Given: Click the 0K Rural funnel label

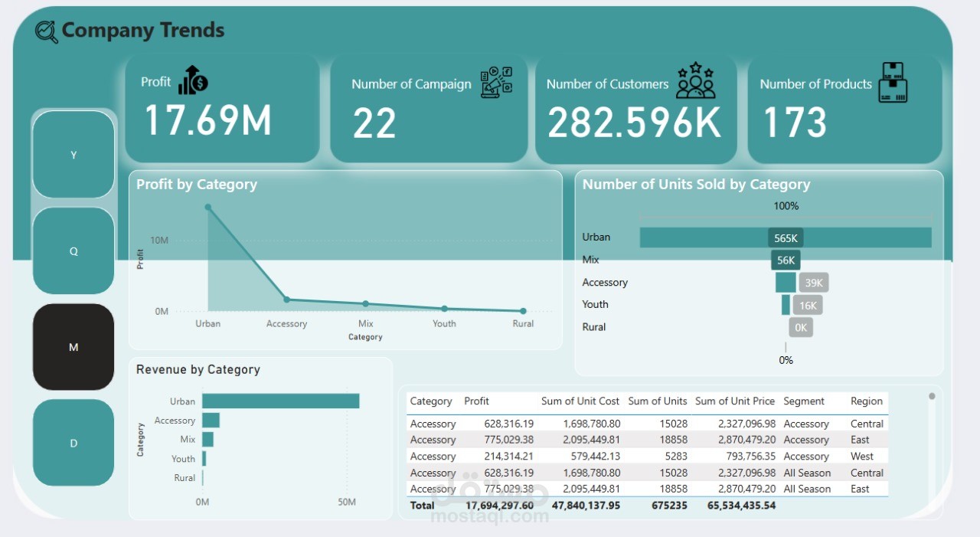Looking at the screenshot, I should tap(801, 328).
